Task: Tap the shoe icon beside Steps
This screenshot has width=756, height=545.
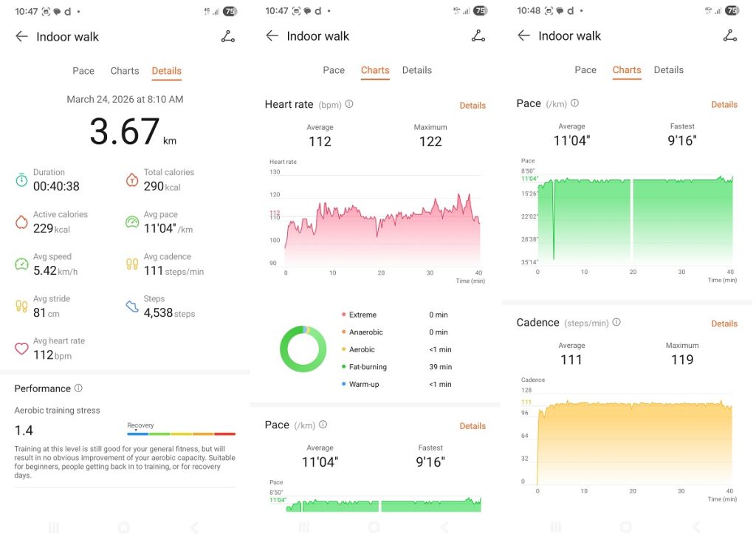Action: click(132, 306)
